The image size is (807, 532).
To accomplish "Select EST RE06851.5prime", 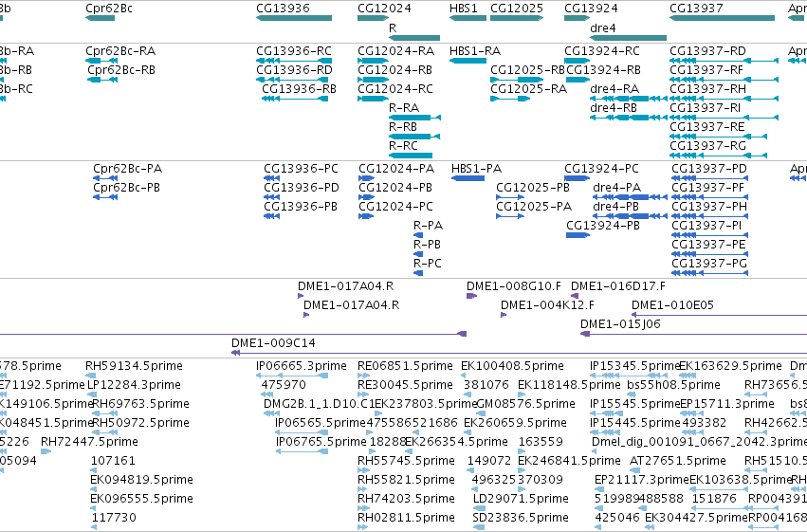I will (x=363, y=376).
